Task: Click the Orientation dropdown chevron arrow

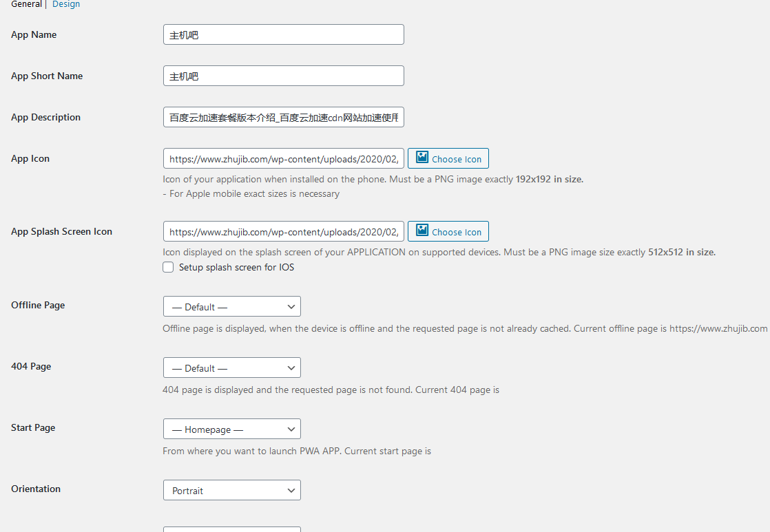Action: pyautogui.click(x=291, y=491)
